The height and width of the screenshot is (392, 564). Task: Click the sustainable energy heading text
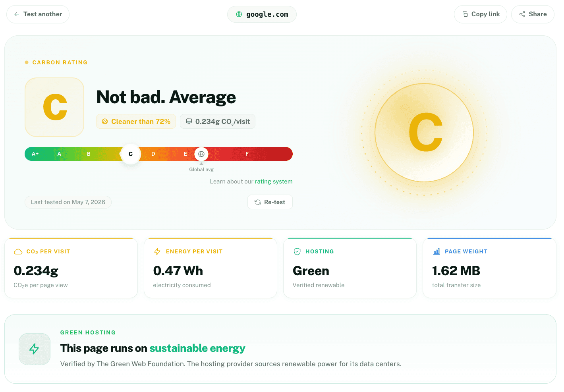(197, 348)
